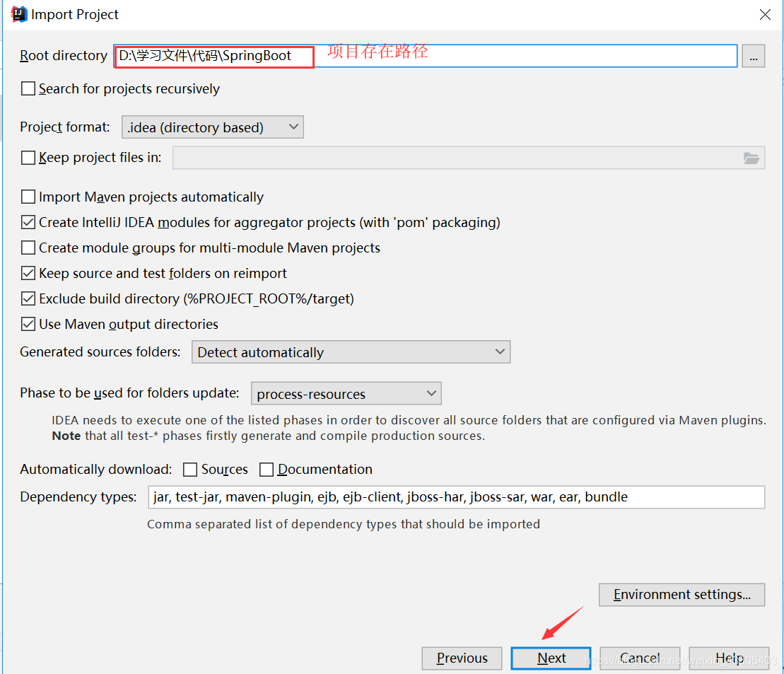The height and width of the screenshot is (674, 784).
Task: Click the Root directory path field
Action: 425,56
